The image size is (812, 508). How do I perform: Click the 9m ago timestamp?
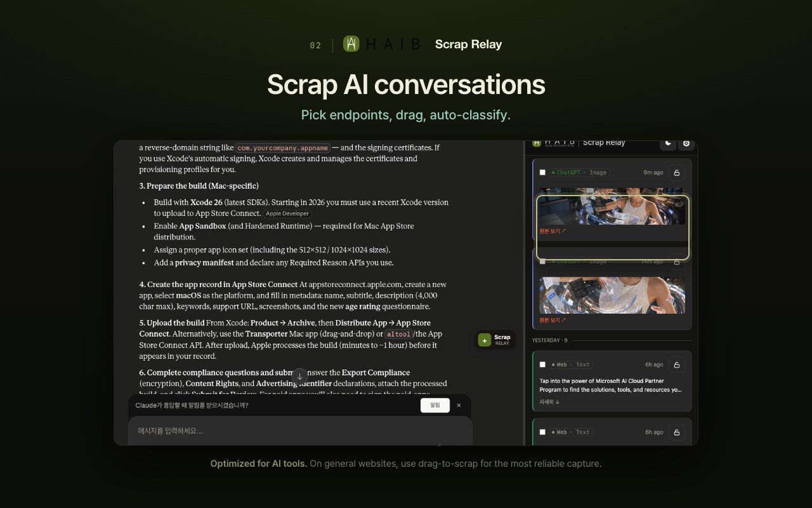[x=653, y=173]
